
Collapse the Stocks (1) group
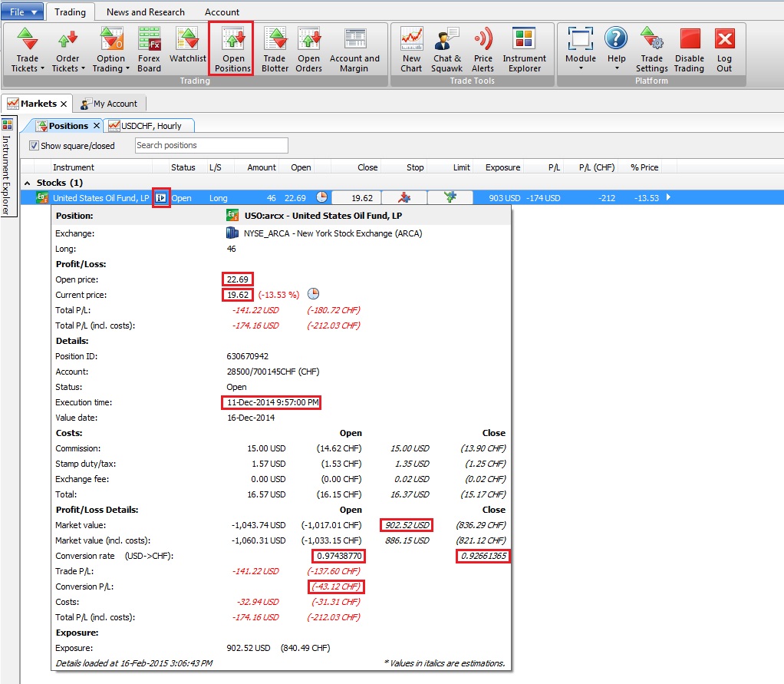pos(28,183)
